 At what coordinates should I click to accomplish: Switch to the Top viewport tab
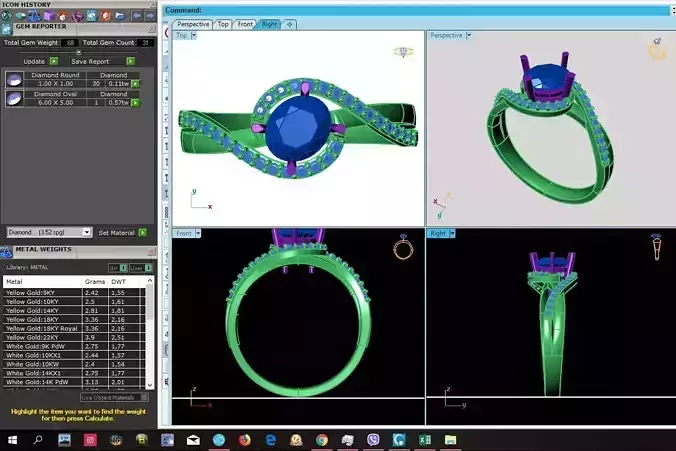tap(223, 24)
